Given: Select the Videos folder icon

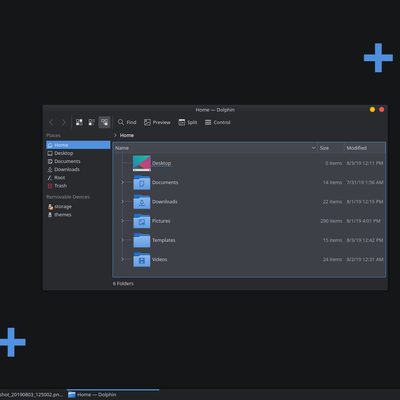Looking at the screenshot, I should point(142,259).
